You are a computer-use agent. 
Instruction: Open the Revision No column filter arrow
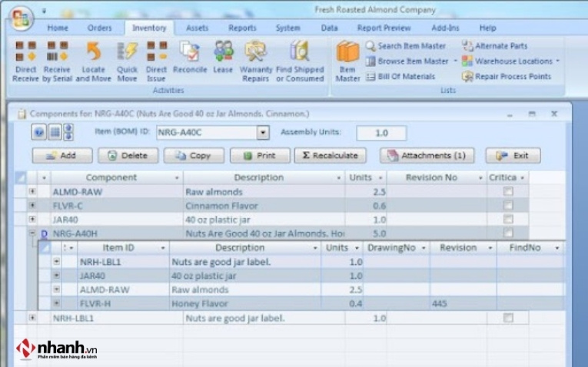point(480,178)
